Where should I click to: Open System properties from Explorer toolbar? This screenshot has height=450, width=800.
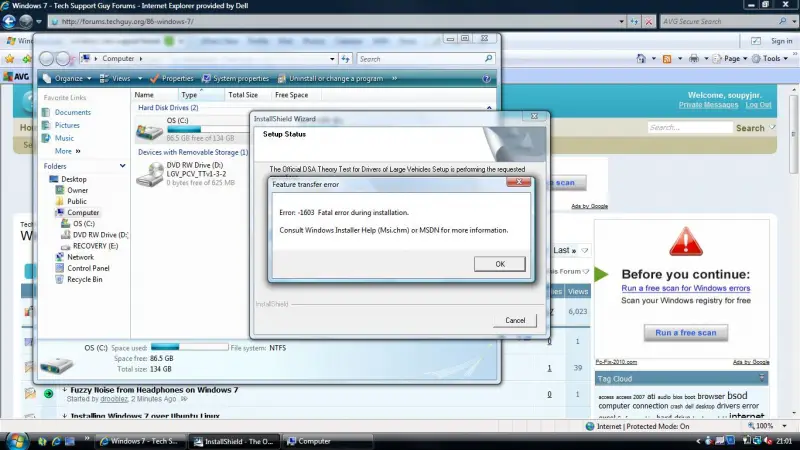(236, 79)
